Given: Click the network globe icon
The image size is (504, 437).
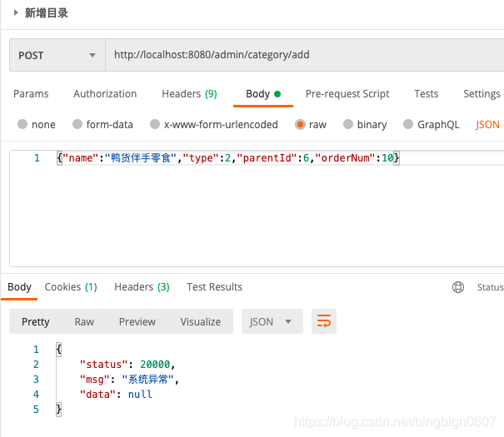Looking at the screenshot, I should (458, 287).
